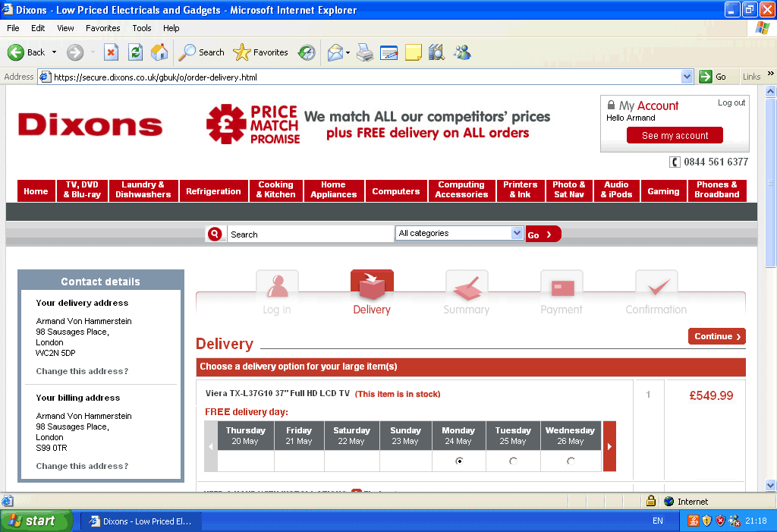Open the Search magnifier toolbar button
This screenshot has height=532, width=777.
[201, 52]
